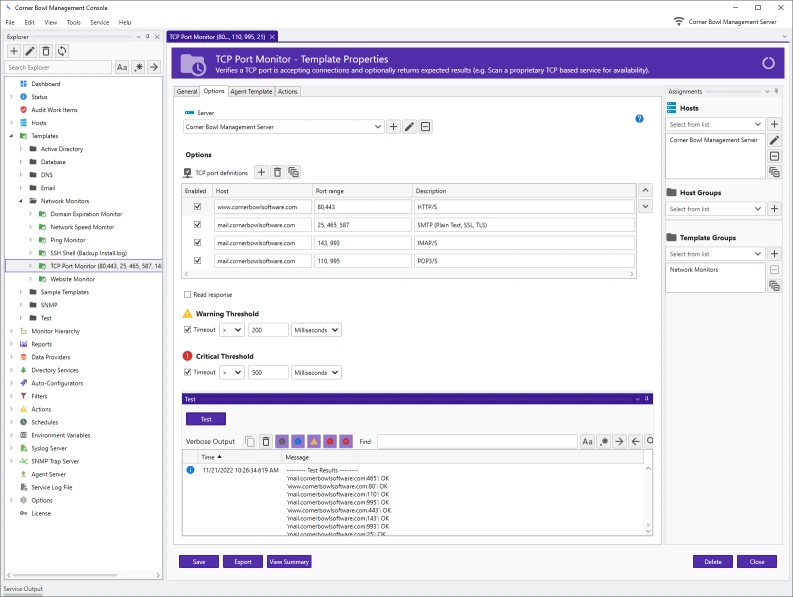This screenshot has height=597, width=793.
Task: Click the copy icon in Verbose Output
Action: click(250, 442)
